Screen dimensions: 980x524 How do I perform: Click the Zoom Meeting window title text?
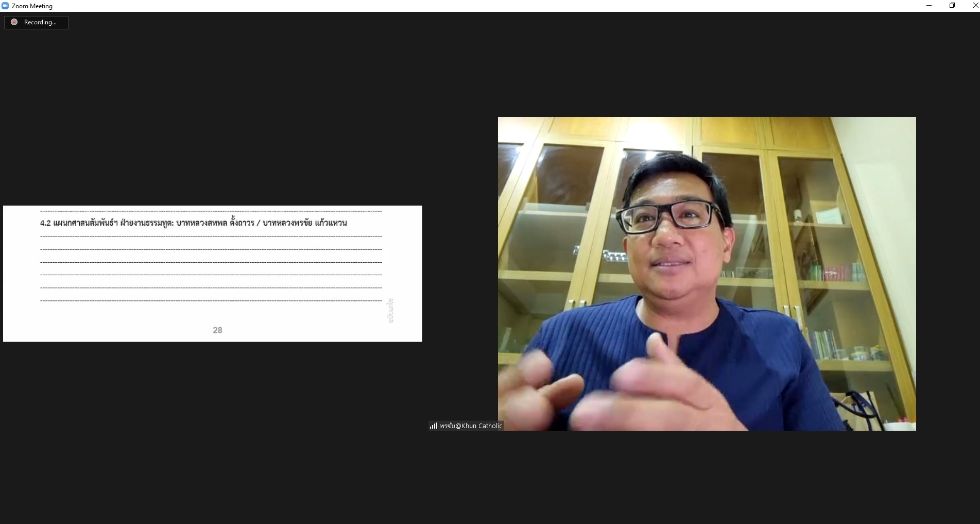pyautogui.click(x=32, y=6)
